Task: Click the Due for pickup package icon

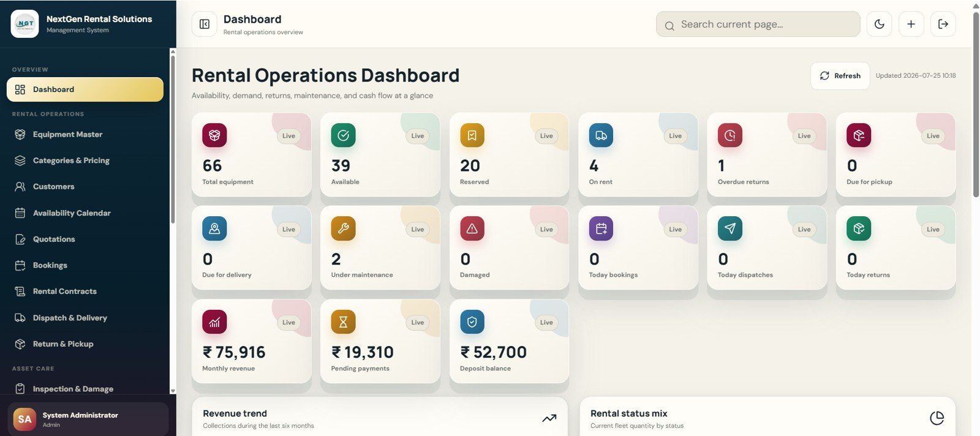Action: 859,135
